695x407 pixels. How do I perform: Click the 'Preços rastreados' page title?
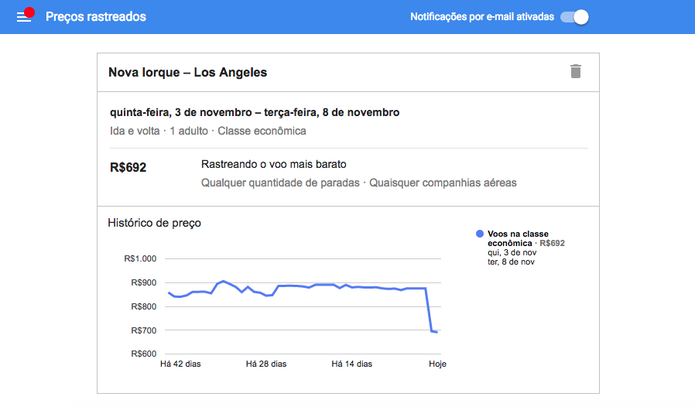96,17
